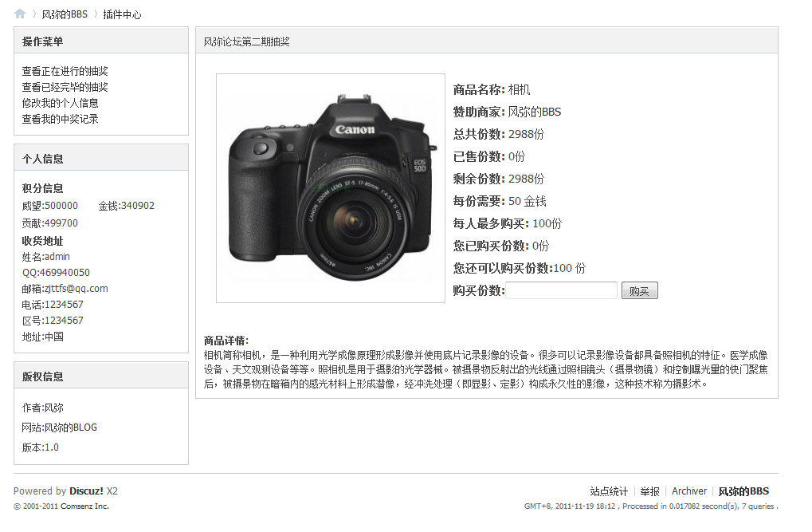The image size is (812, 532).
Task: Click the 购买 button
Action: pos(640,290)
